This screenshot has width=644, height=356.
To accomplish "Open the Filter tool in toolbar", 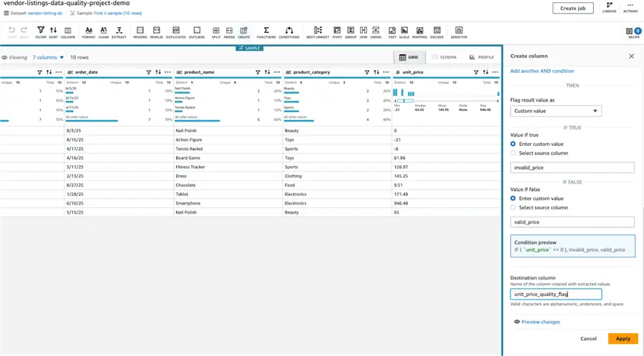I will click(x=41, y=32).
